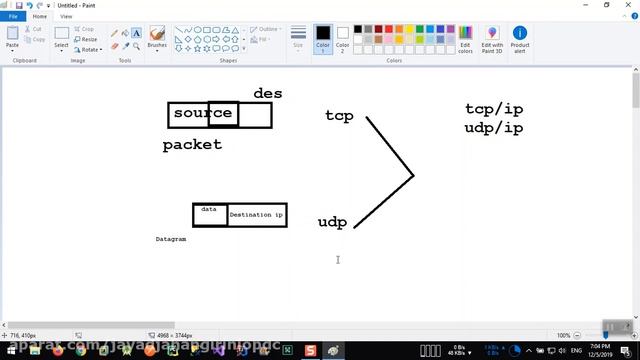This screenshot has width=640, height=360.
Task: Click the Copy button
Action: tap(35, 40)
